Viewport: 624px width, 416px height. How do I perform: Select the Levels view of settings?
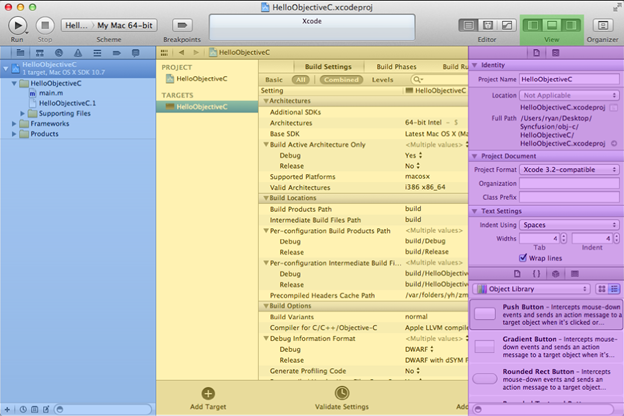(x=382, y=80)
